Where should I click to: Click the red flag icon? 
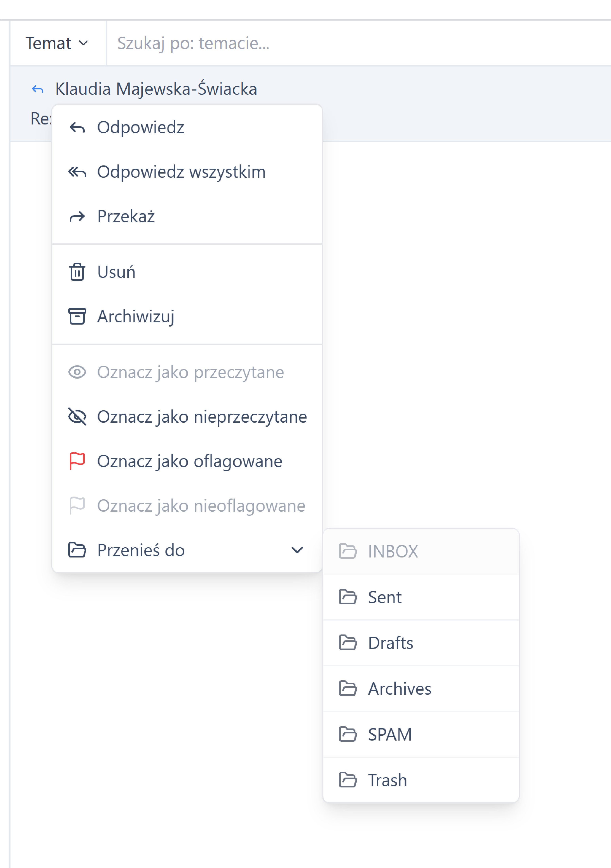click(77, 461)
